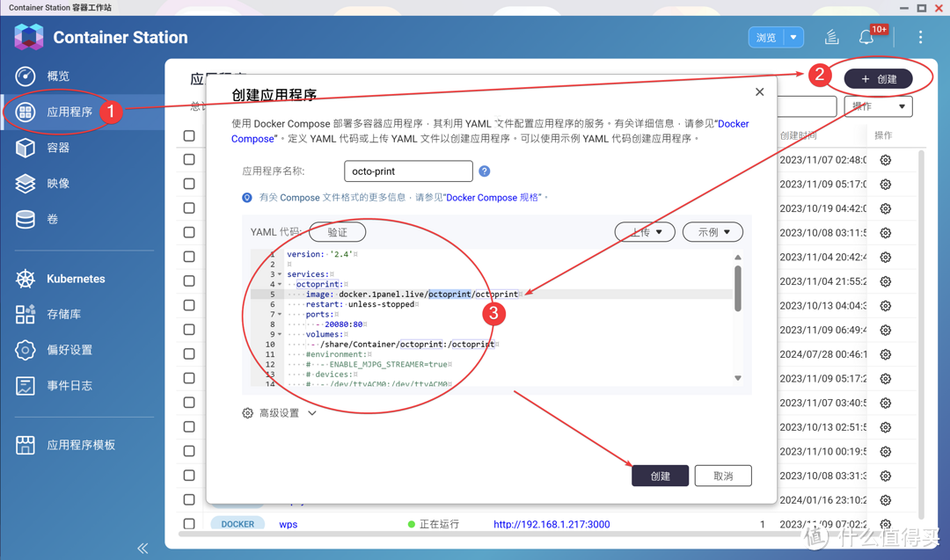Image resolution: width=950 pixels, height=560 pixels.
Task: Open the 应用程序模板 app templates icon
Action: (25, 445)
